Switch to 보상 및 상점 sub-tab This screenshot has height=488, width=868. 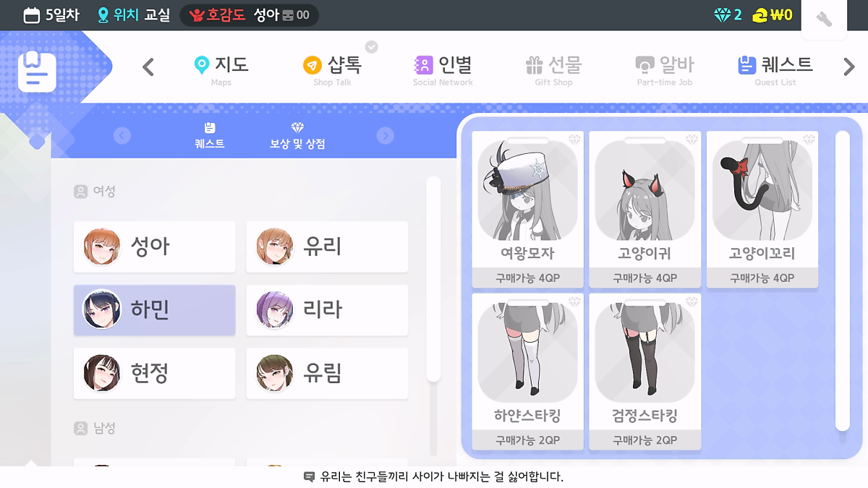pyautogui.click(x=297, y=136)
